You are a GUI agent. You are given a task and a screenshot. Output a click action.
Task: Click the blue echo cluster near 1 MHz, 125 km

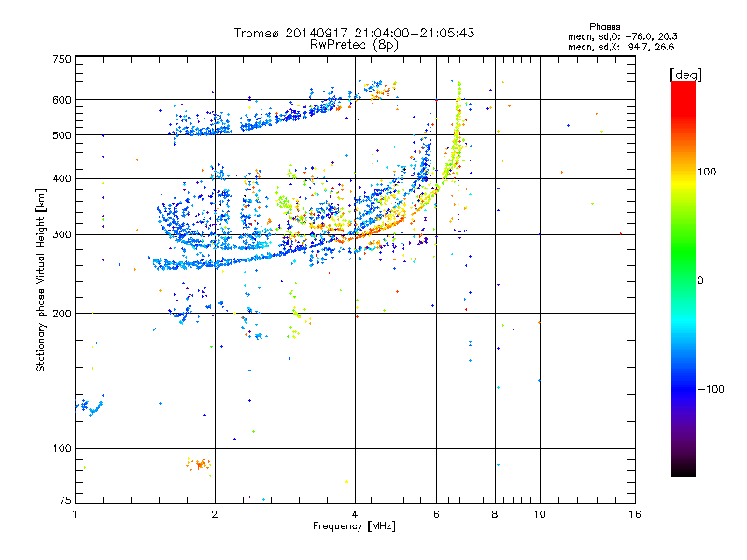pyautogui.click(x=90, y=407)
